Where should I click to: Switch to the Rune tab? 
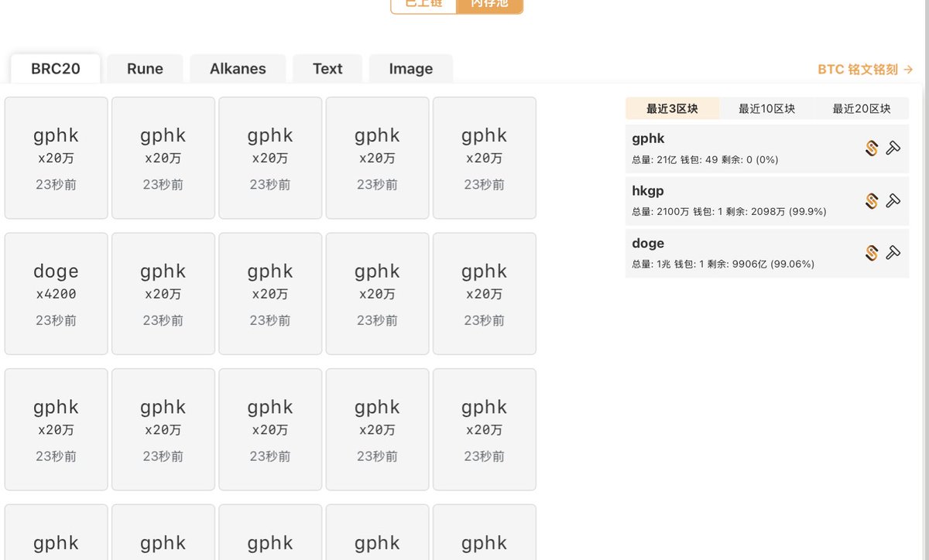(145, 68)
